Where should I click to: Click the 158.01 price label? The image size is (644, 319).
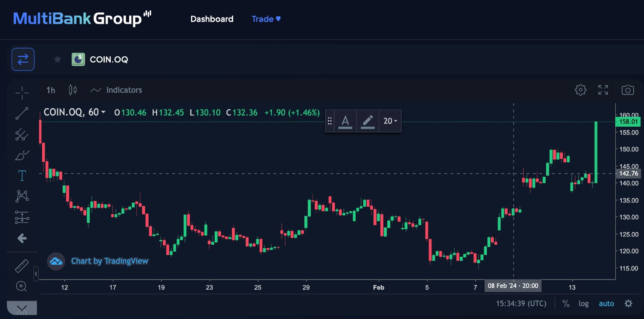(628, 122)
